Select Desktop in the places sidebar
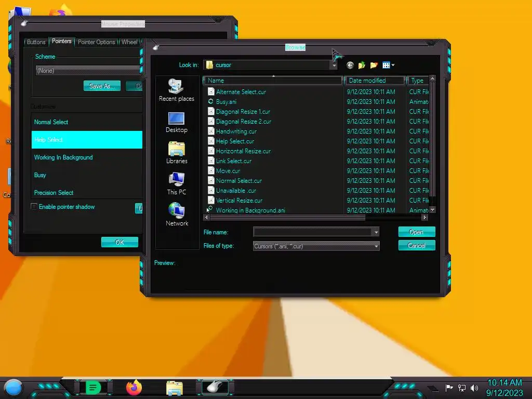 [x=177, y=122]
